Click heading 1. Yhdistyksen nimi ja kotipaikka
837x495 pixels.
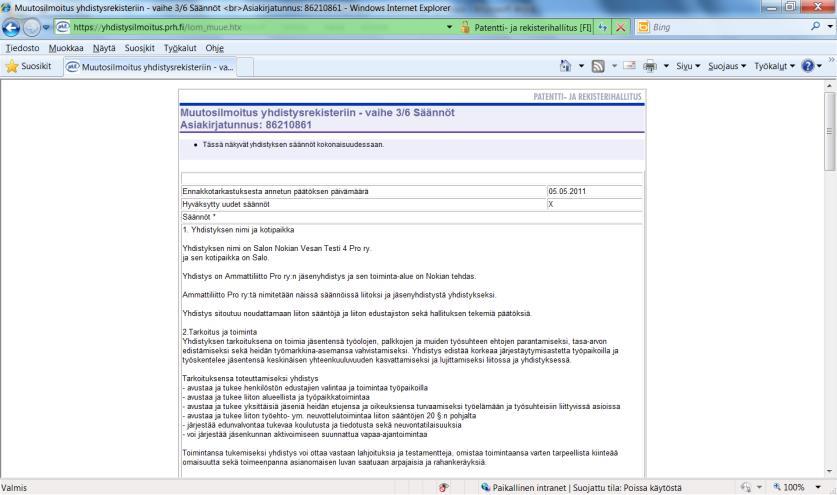[238, 230]
